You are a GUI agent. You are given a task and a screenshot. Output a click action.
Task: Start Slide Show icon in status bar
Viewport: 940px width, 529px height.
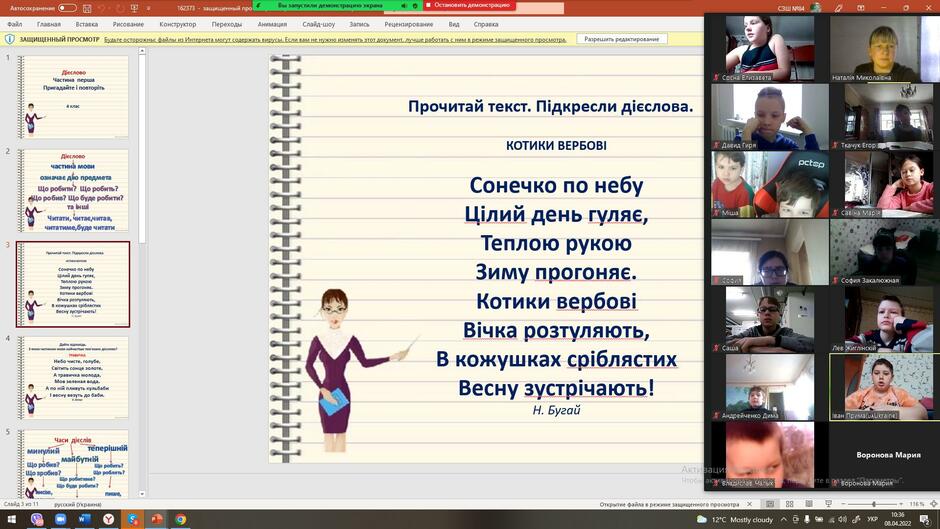(828, 504)
